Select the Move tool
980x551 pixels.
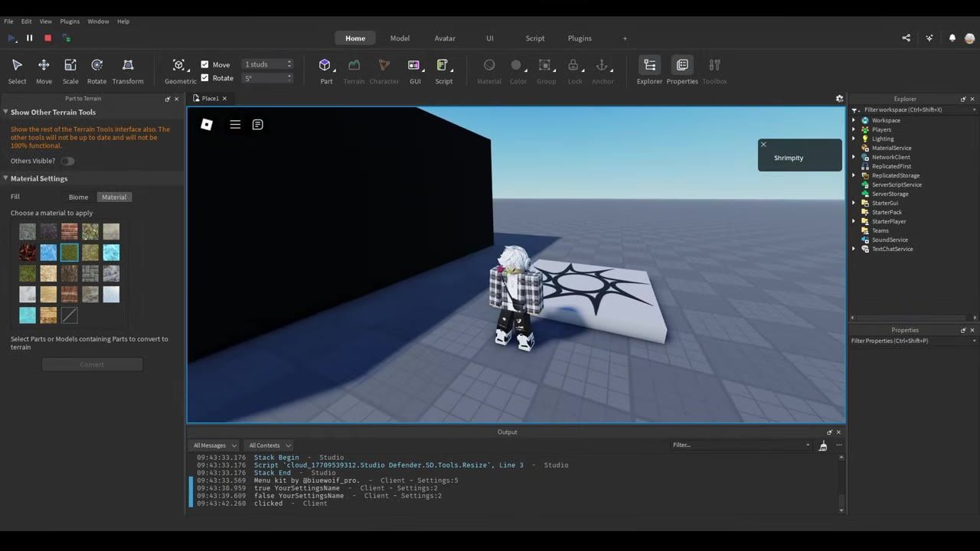[x=44, y=71]
